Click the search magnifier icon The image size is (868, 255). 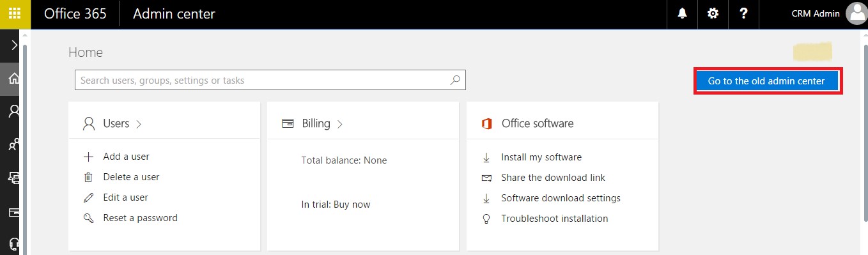click(455, 81)
